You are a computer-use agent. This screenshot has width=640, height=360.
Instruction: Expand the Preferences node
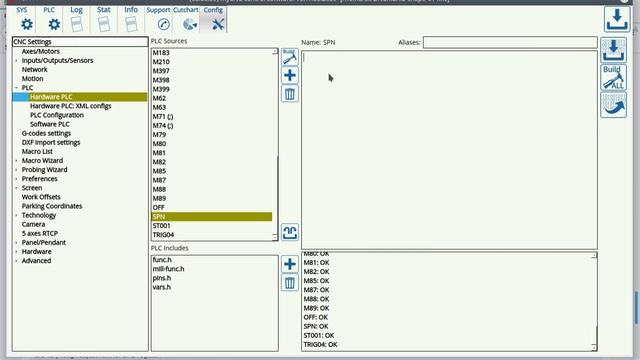pos(16,179)
